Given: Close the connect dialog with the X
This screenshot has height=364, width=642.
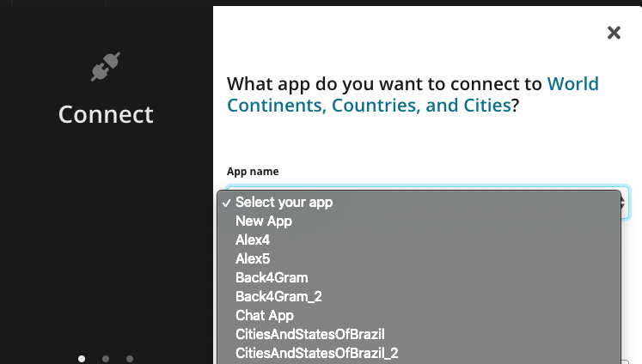Looking at the screenshot, I should point(614,33).
